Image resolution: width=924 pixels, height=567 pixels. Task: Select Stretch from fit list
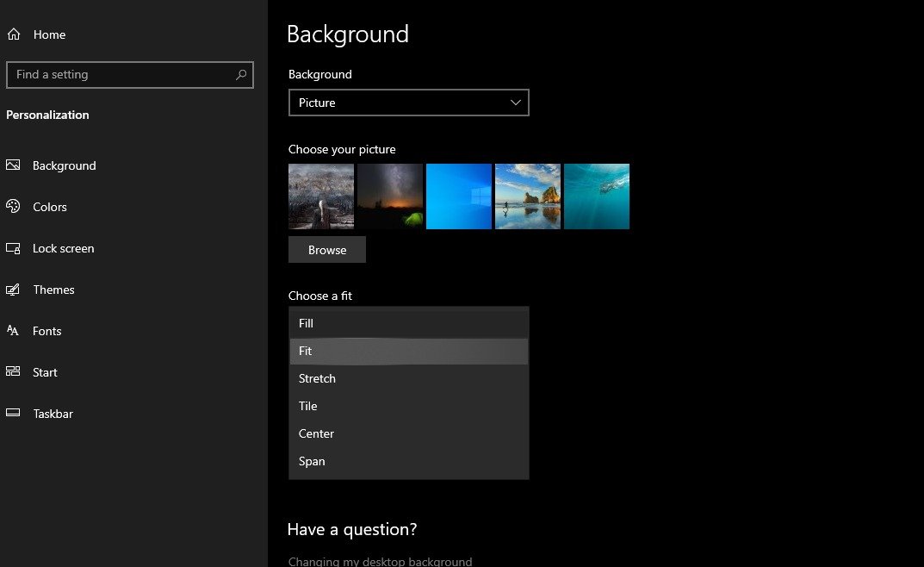pyautogui.click(x=408, y=378)
